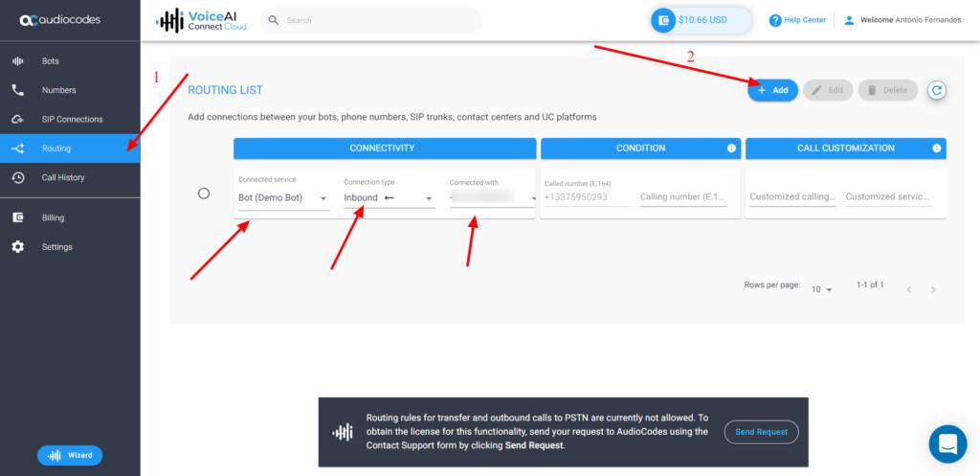Launch the Wizard button
The height and width of the screenshot is (476, 980).
point(69,455)
